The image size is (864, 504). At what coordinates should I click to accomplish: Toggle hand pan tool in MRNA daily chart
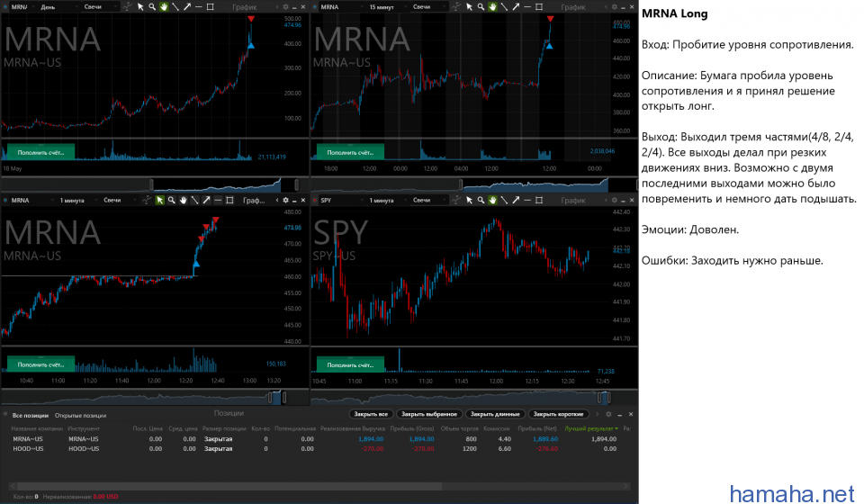(x=164, y=6)
